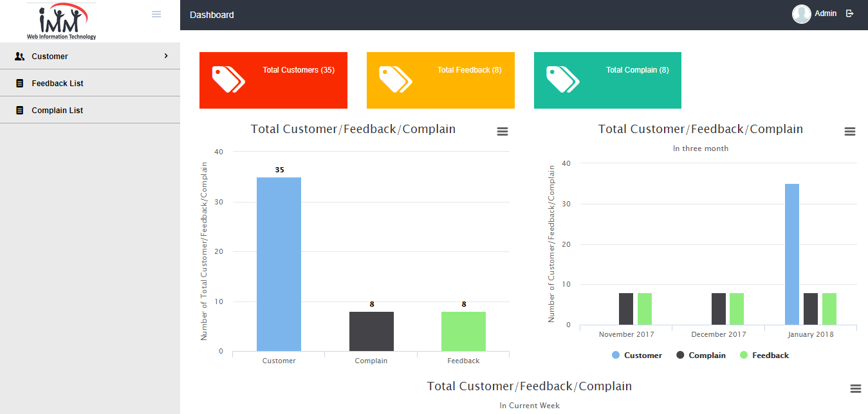Open Feedback List in sidebar

pos(57,84)
